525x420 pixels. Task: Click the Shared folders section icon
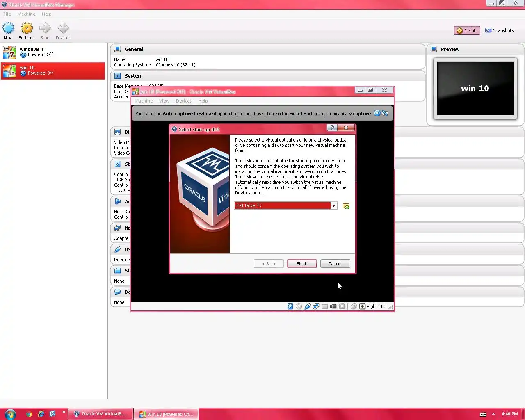118,271
